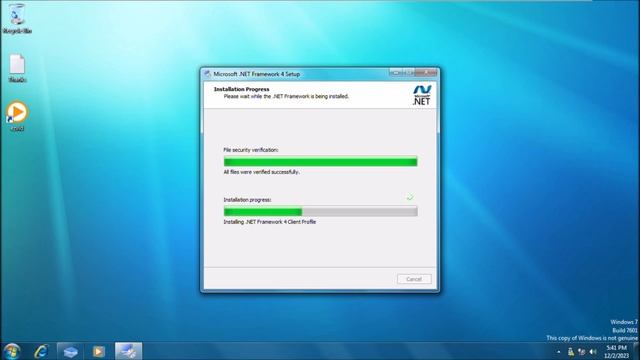
Task: Click the 'Installation Progress' heading text
Action: [x=242, y=89]
